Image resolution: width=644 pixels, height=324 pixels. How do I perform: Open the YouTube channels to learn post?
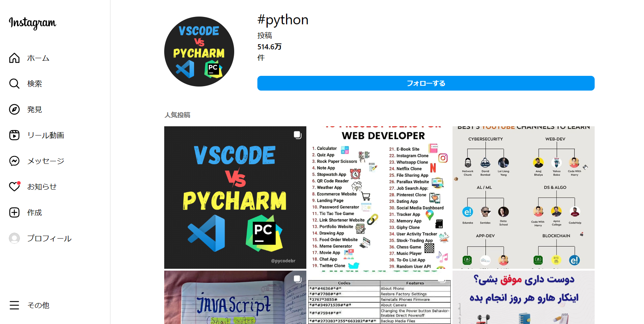(x=524, y=197)
